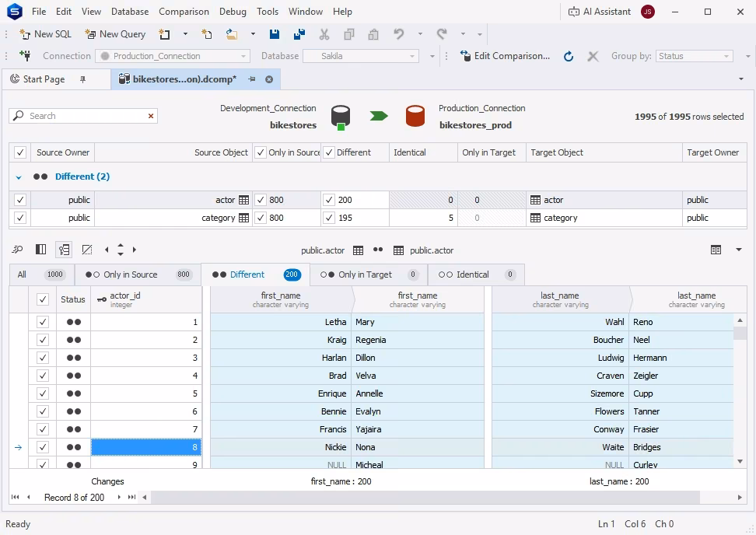Click the Undo arrow icon

coord(399,34)
